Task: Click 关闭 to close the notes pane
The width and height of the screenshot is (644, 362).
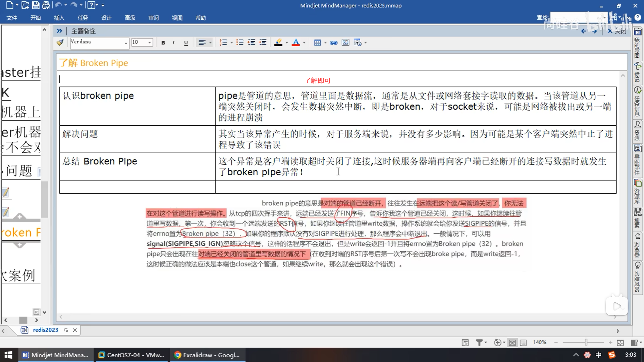Action: coord(617,31)
